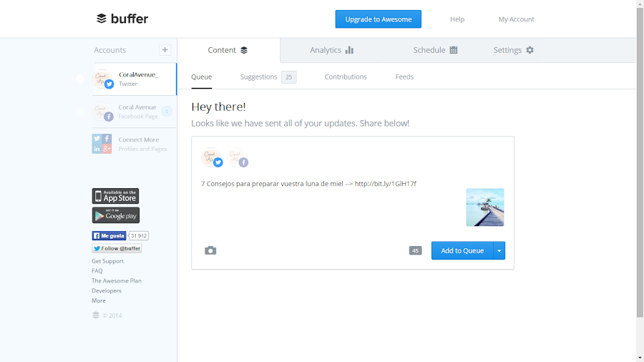Click the Facebook Page pending count badge
644x362 pixels.
coord(166,111)
